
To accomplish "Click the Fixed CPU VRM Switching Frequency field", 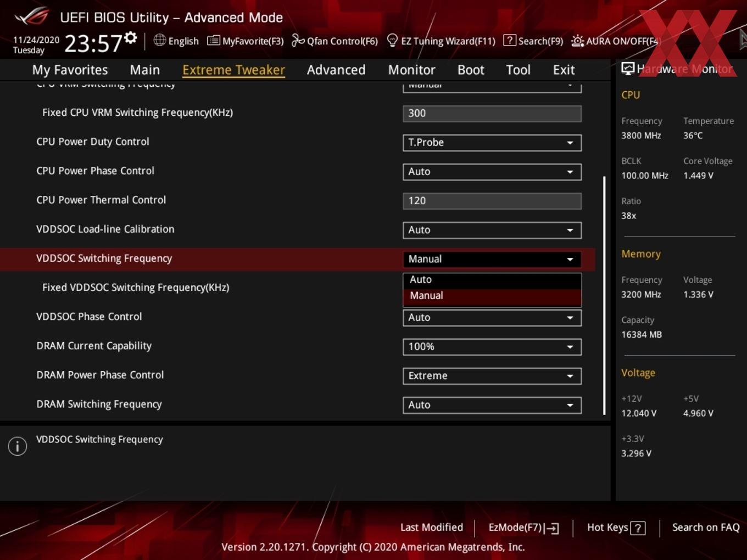I will point(492,113).
